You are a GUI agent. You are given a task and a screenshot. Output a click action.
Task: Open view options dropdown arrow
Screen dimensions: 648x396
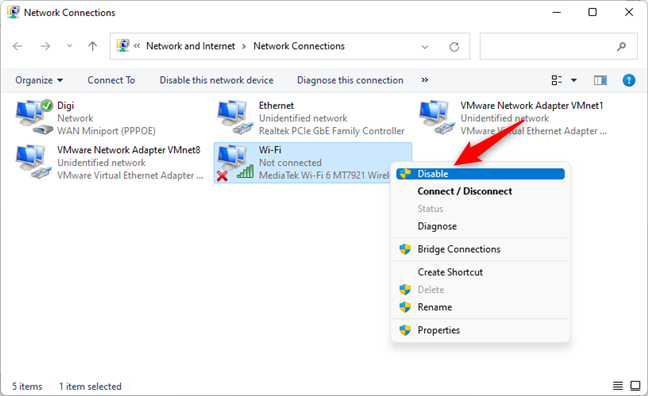574,80
